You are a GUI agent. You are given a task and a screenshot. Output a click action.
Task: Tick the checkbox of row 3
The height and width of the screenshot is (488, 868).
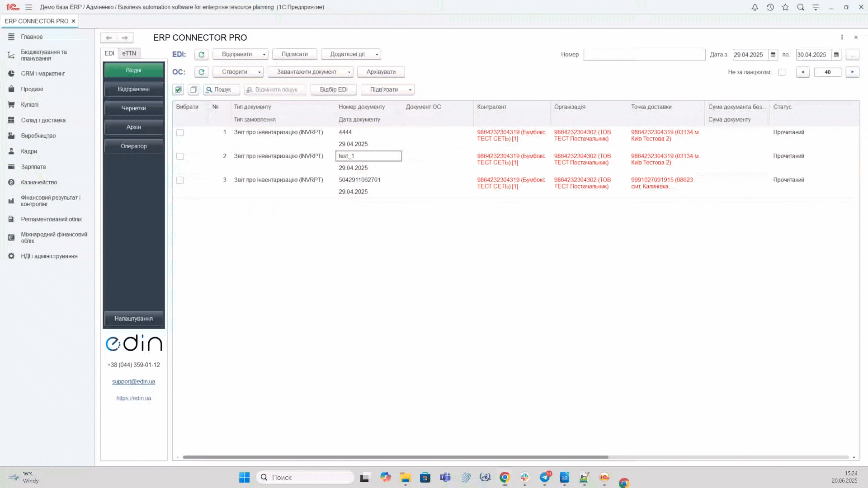pos(180,180)
